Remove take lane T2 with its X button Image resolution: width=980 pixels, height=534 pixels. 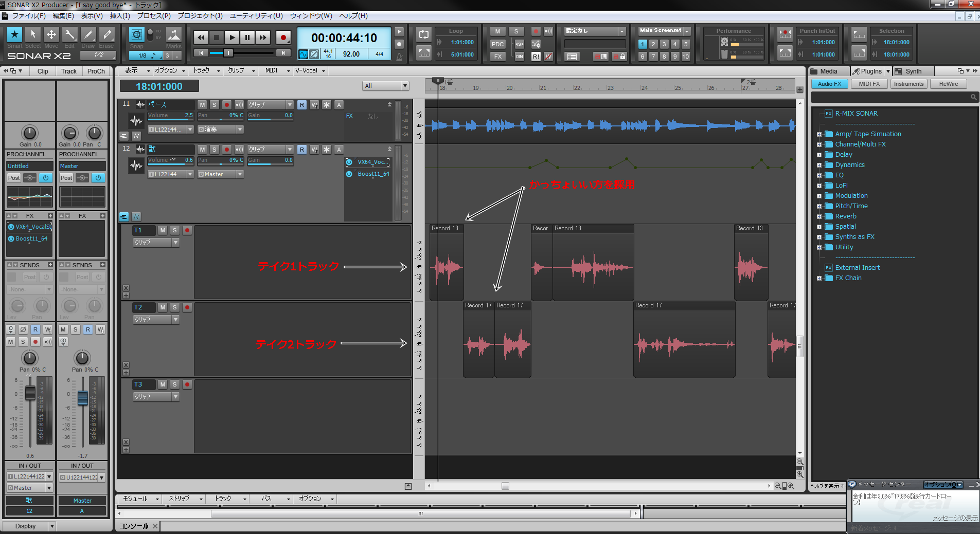pos(126,365)
